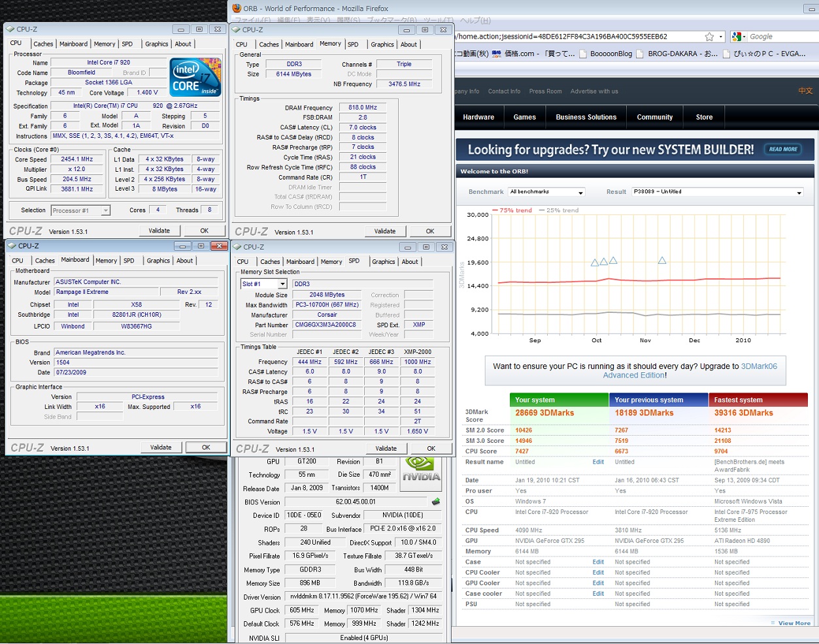Select the About tab in the Mainboard window

(185, 261)
